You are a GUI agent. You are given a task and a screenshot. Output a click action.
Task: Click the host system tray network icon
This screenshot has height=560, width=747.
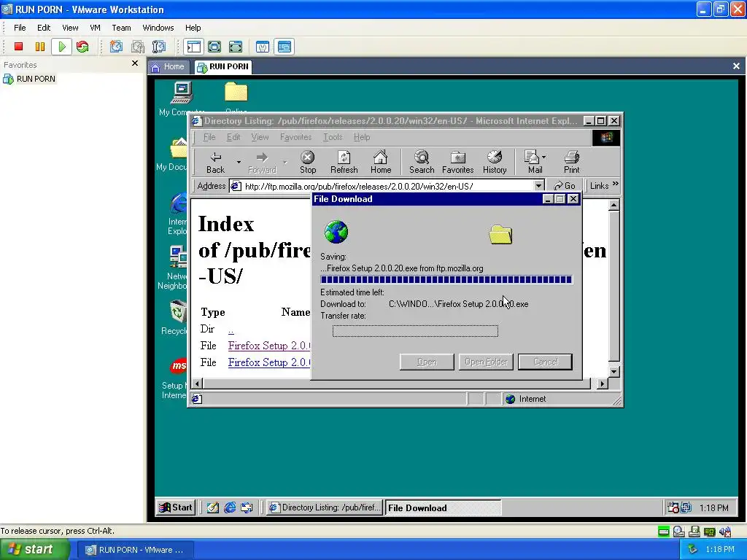pyautogui.click(x=693, y=550)
